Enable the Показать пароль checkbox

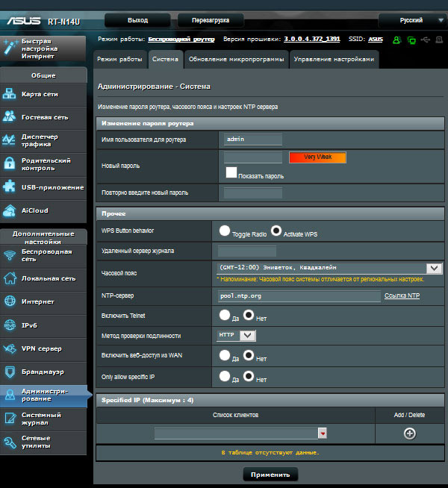click(231, 173)
